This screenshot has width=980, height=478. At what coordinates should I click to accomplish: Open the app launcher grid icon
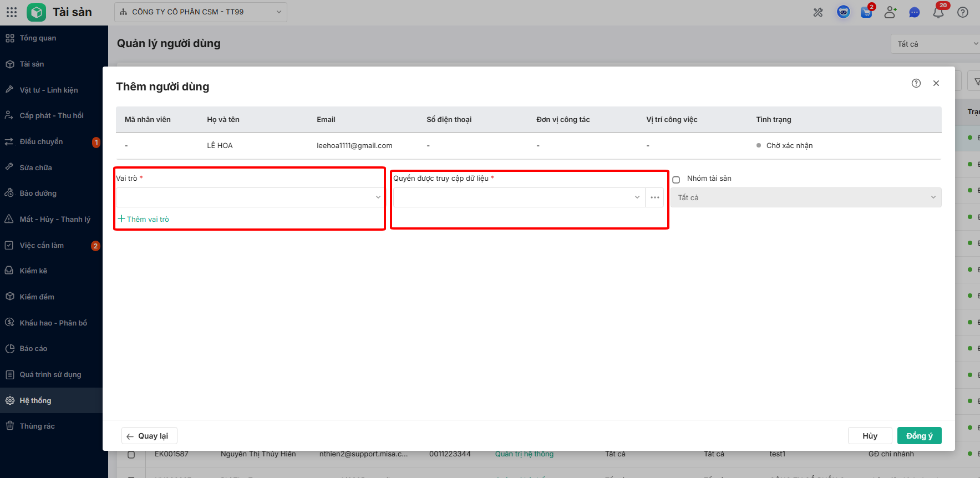click(x=12, y=12)
